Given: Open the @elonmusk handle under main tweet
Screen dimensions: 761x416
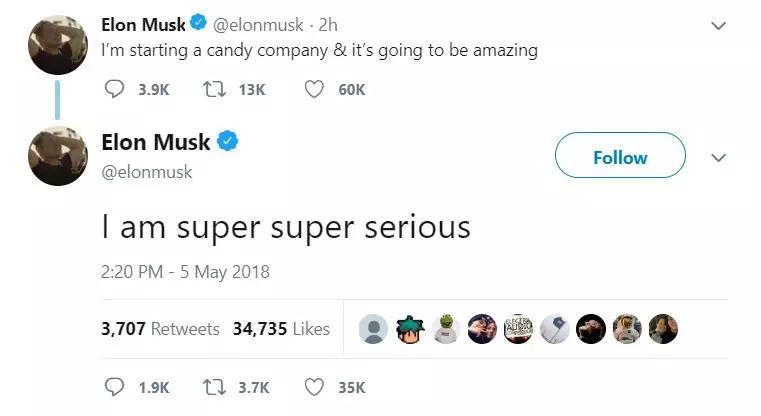Looking at the screenshot, I should click(147, 172).
